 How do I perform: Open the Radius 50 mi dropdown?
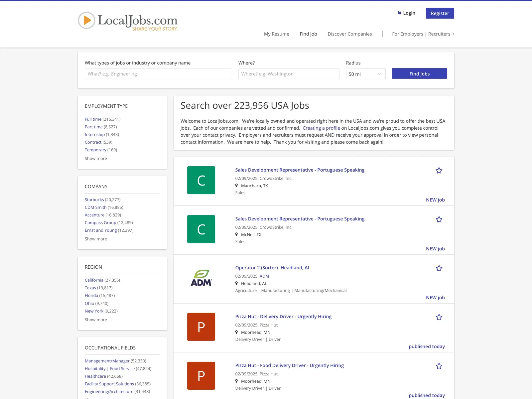366,74
